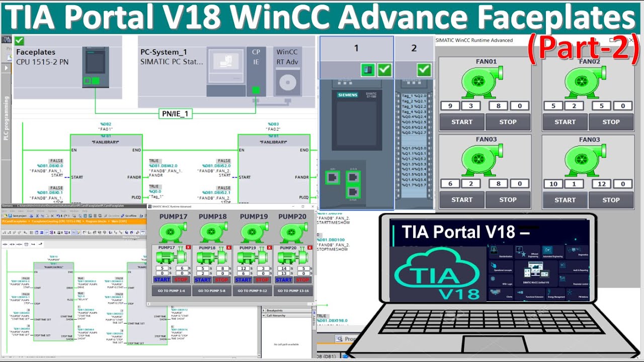This screenshot has height=362, width=644.
Task: Close the PUMP17 faceplate with red X
Action: 188,247
